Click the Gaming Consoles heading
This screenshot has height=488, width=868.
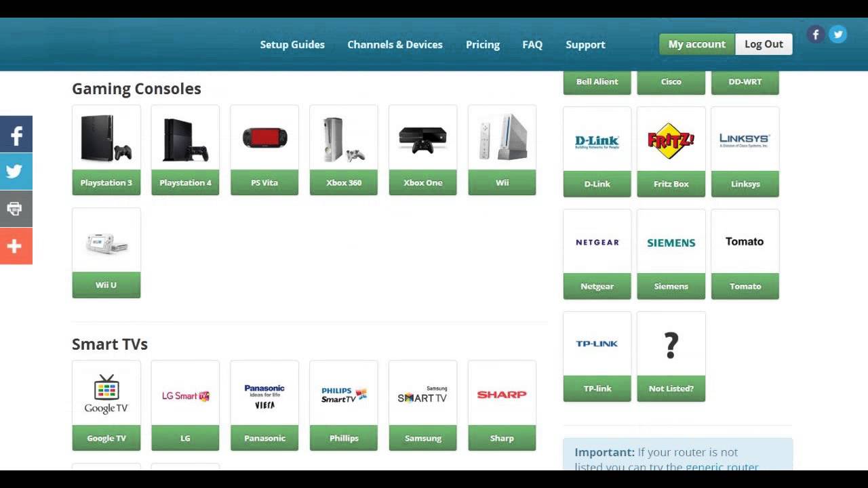[136, 89]
